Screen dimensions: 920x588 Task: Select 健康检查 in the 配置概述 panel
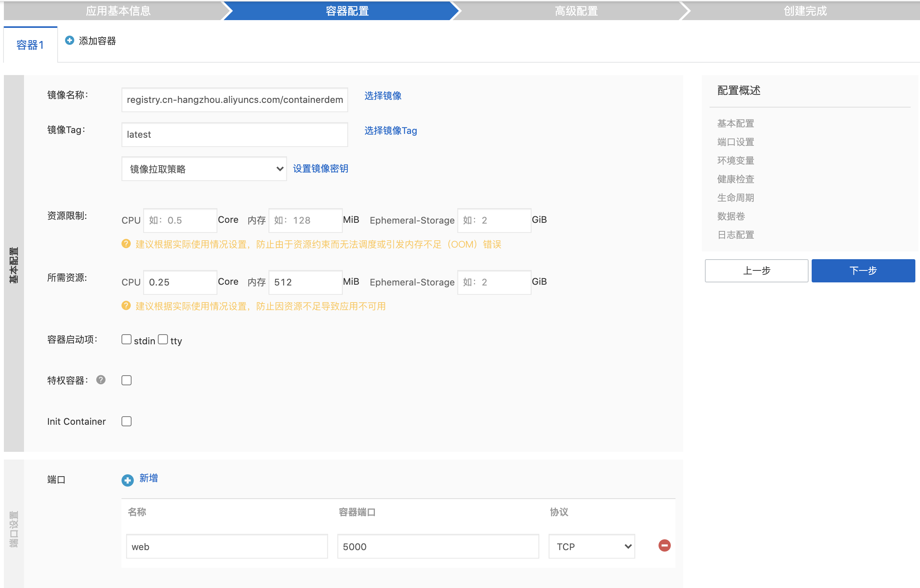click(x=735, y=179)
